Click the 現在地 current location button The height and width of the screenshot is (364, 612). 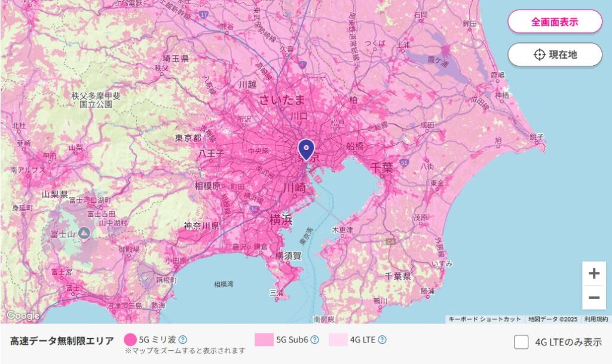point(555,54)
